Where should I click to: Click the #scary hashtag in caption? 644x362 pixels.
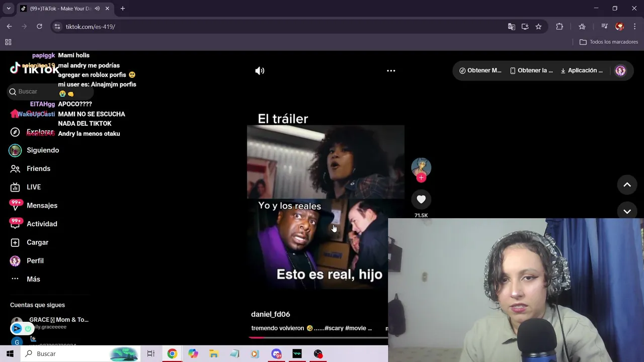[334, 328]
